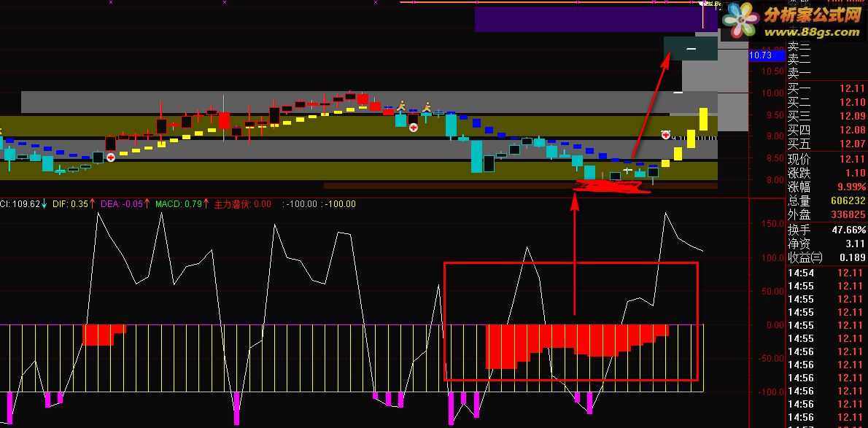This screenshot has height=428, width=868.
Task: Click the 买五 price 12.07
Action: 852,144
